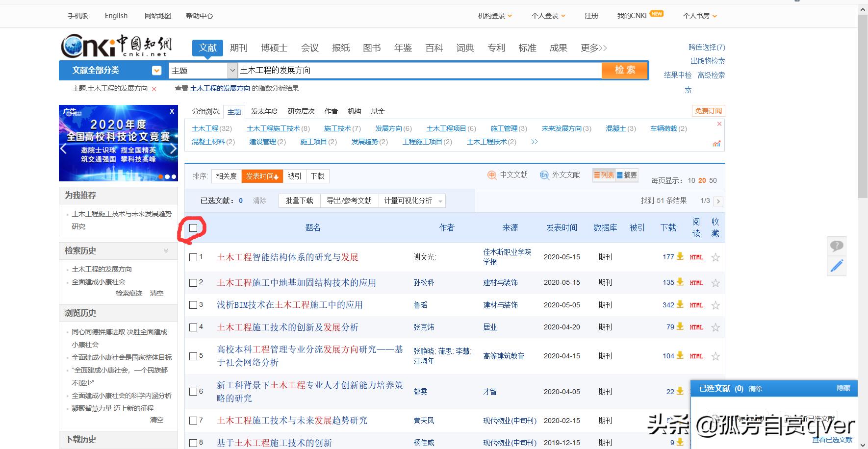Switch to abstract view (摘要)
This screenshot has width=868, height=449.
pos(627,175)
